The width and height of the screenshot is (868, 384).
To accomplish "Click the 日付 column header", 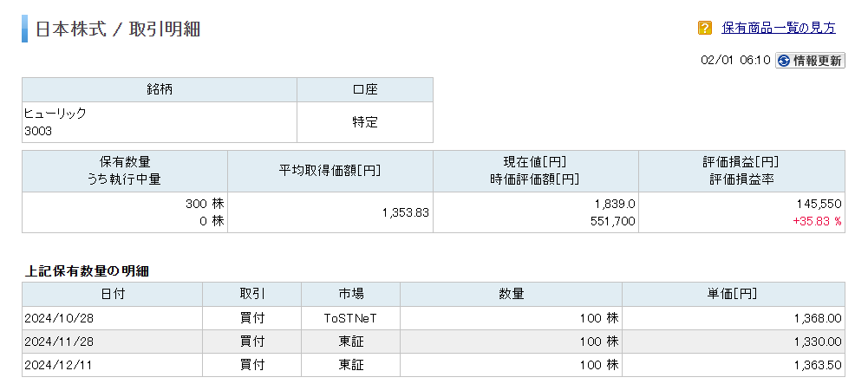I will coord(113,294).
